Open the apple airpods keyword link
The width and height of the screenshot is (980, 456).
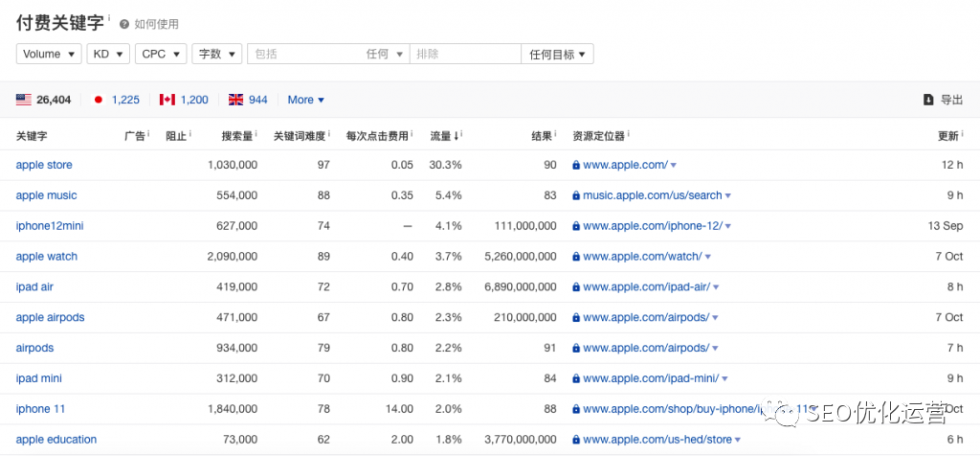click(x=50, y=318)
